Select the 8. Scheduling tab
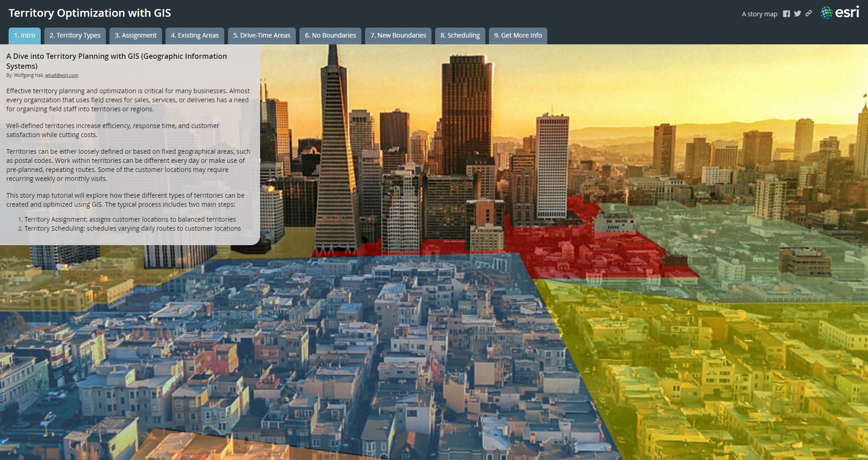Screen dimensions: 868x460 click(460, 35)
